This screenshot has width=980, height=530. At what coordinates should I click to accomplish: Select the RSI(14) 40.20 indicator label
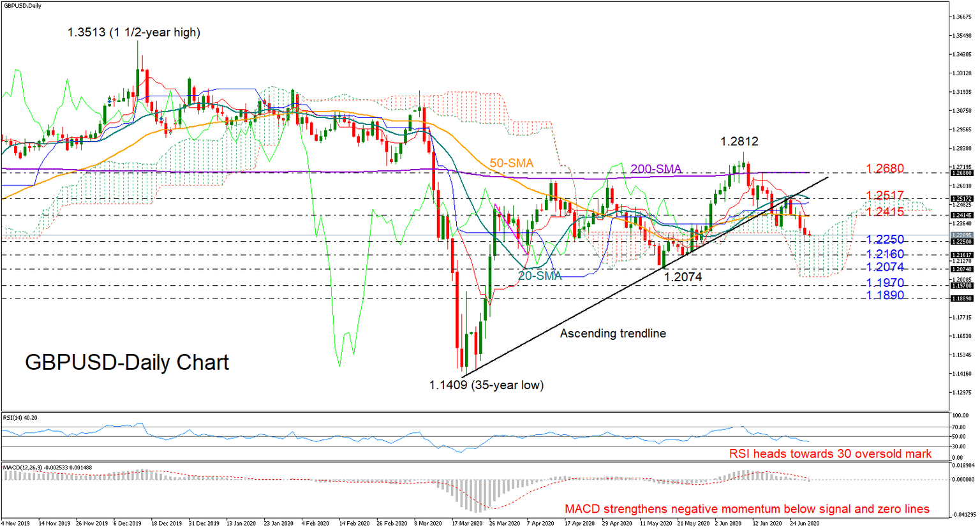coord(21,418)
